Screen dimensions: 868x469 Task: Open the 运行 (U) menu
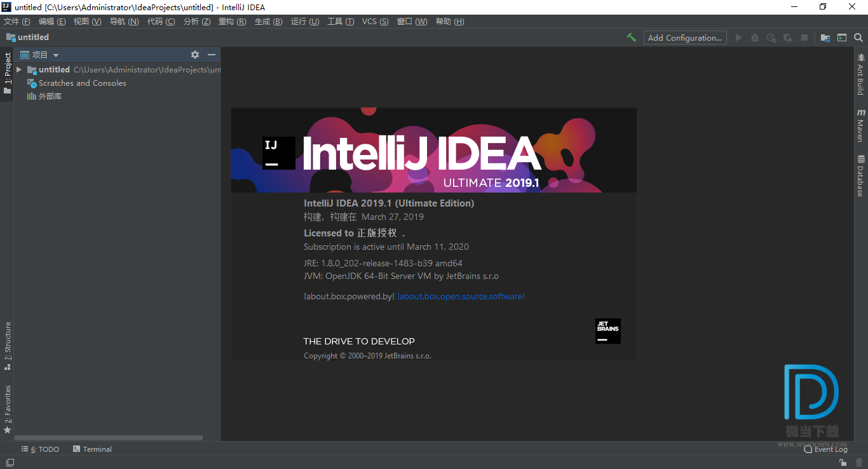tap(306, 22)
